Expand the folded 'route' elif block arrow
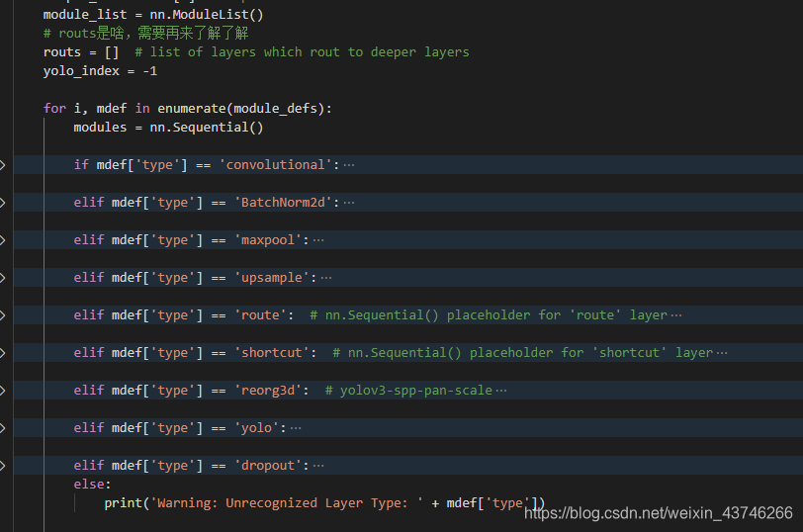 3,315
